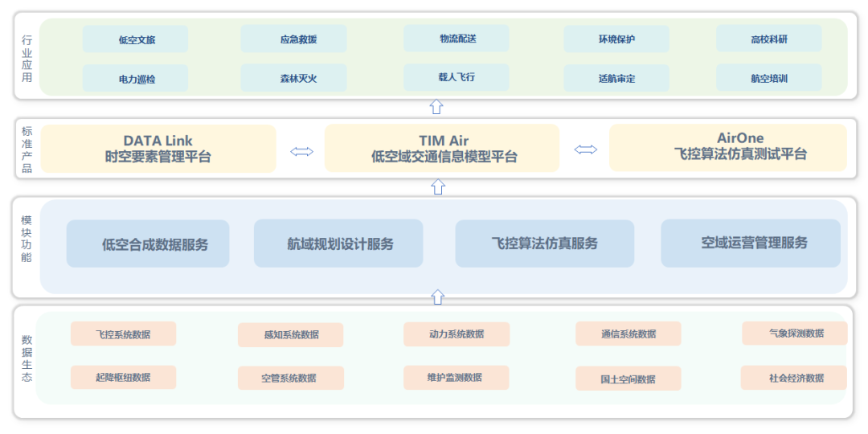Select the 维护监测数据 box
This screenshot has height=434, width=868.
(x=457, y=378)
